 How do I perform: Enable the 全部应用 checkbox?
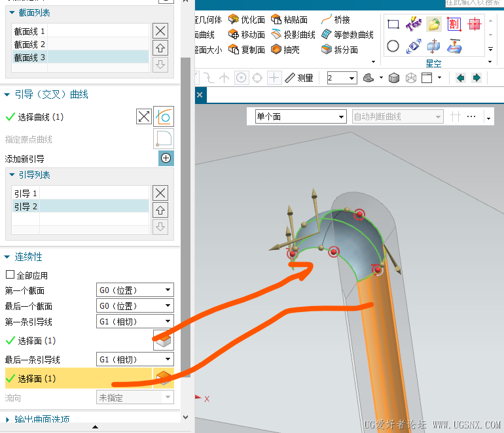click(10, 275)
